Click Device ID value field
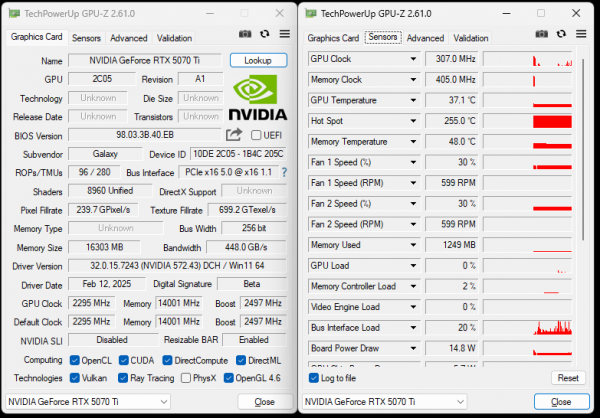The height and width of the screenshot is (418, 600). pos(238,154)
